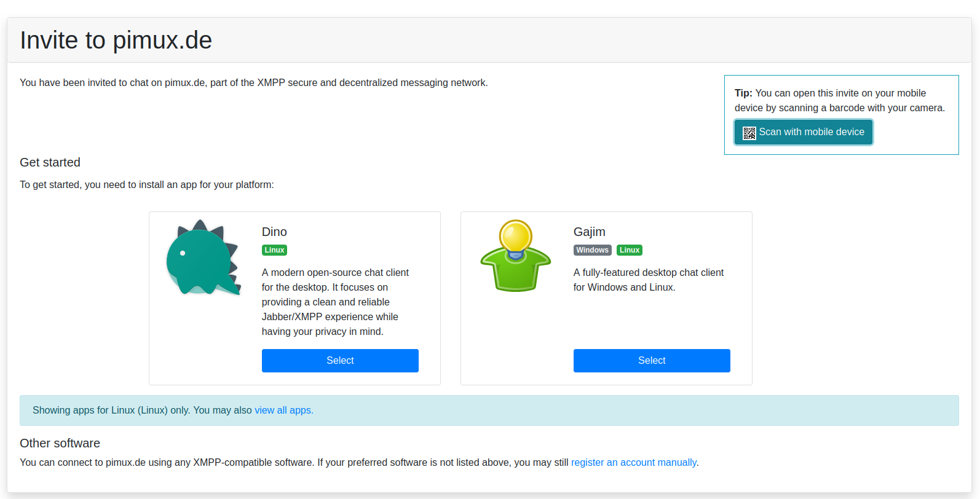Click the bold Tip label
980x499 pixels.
743,93
